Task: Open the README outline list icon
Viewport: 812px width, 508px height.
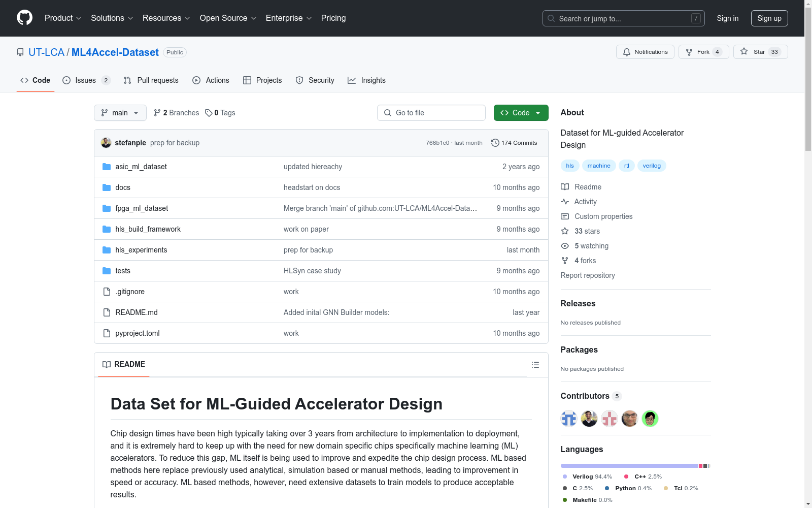Action: click(535, 365)
